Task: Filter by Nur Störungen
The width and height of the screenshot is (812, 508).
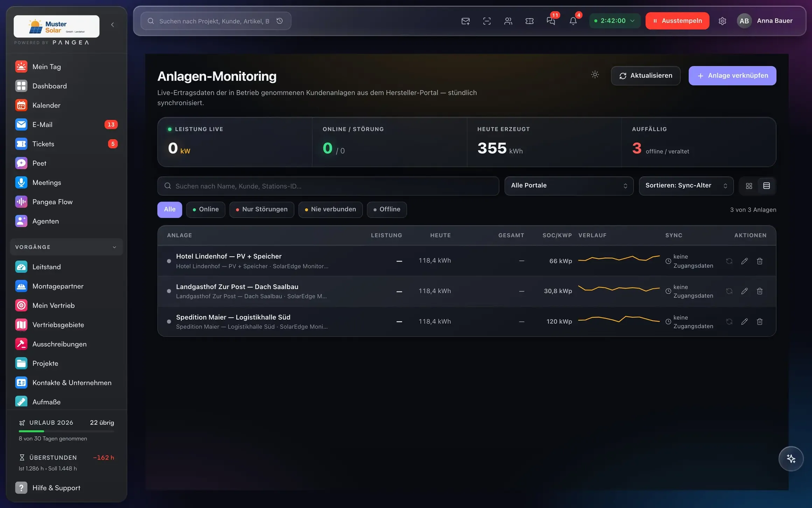Action: coord(262,210)
